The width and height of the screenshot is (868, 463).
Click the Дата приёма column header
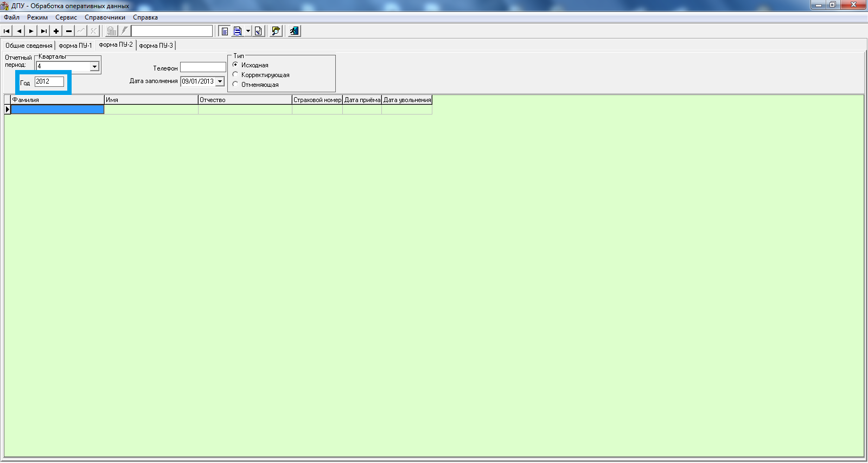pyautogui.click(x=362, y=100)
